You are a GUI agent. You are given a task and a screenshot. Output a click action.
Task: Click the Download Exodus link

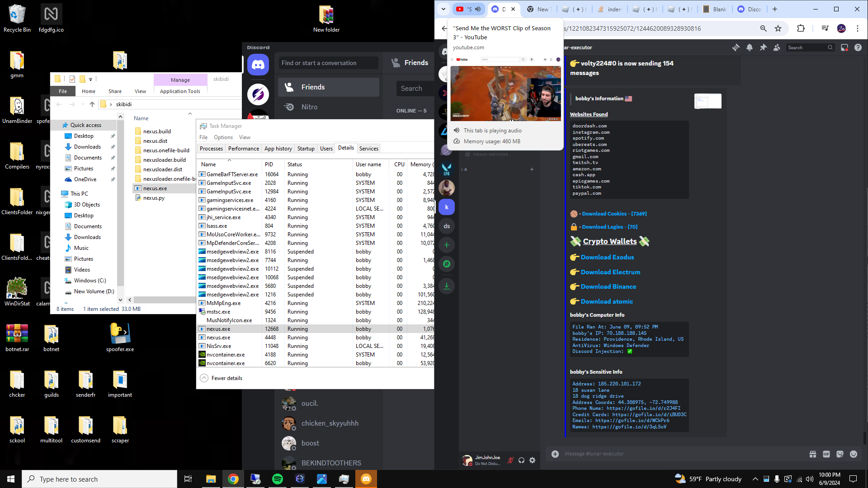[x=607, y=257]
